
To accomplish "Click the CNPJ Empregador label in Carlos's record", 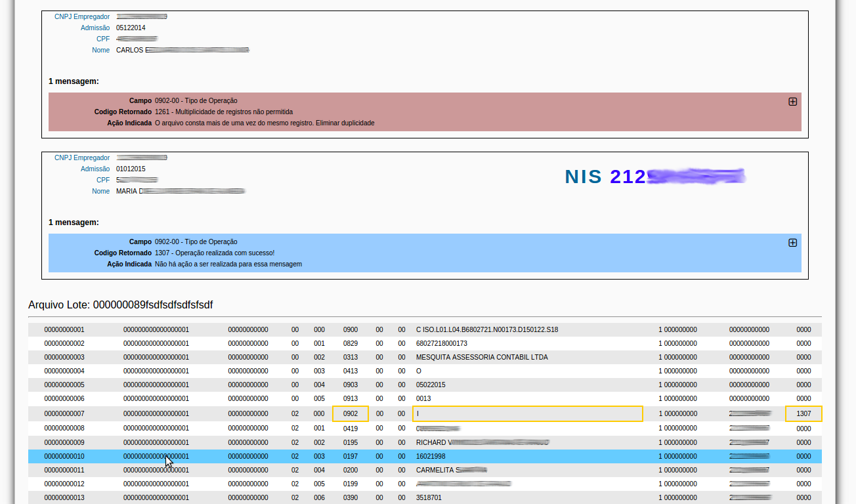I will point(82,16).
